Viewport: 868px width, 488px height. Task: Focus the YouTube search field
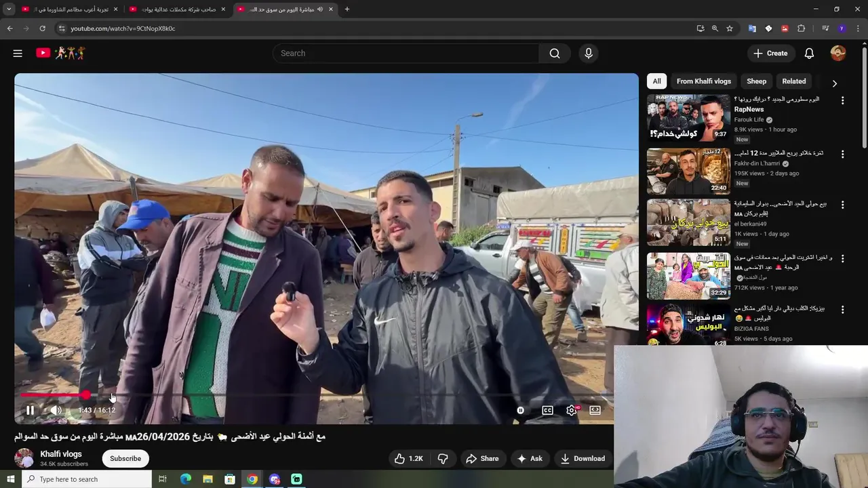(406, 54)
